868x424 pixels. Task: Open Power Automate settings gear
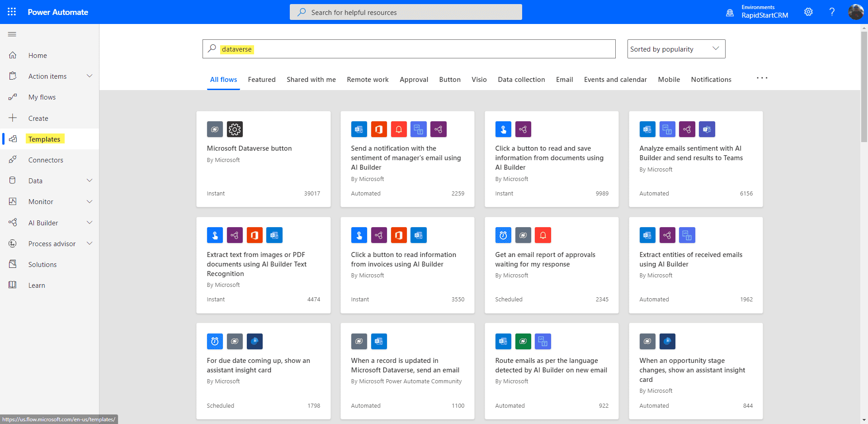coord(809,12)
